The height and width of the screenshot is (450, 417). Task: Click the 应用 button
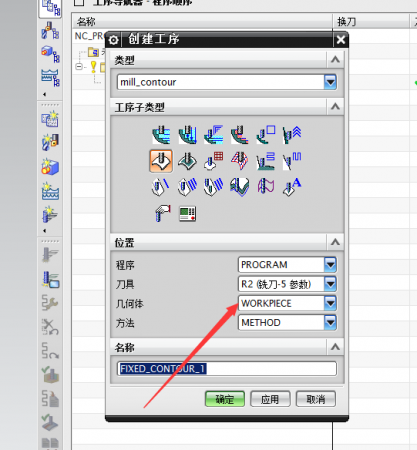[x=270, y=399]
